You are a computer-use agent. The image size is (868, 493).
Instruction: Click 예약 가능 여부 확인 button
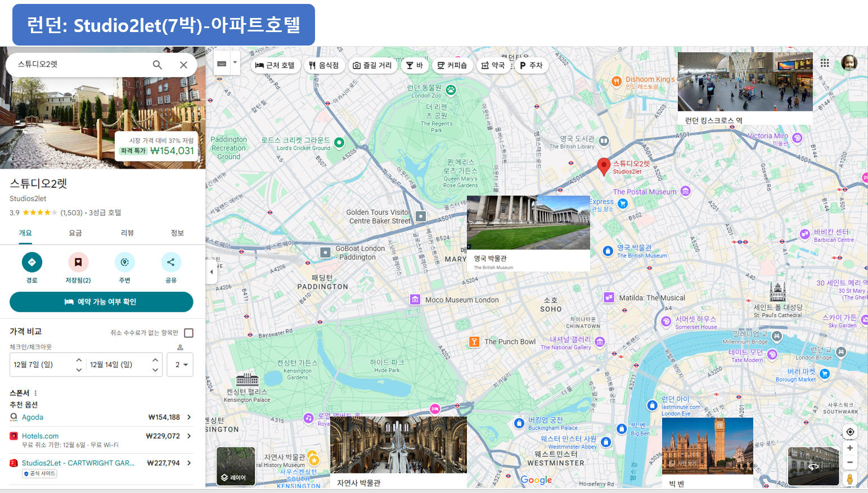101,302
